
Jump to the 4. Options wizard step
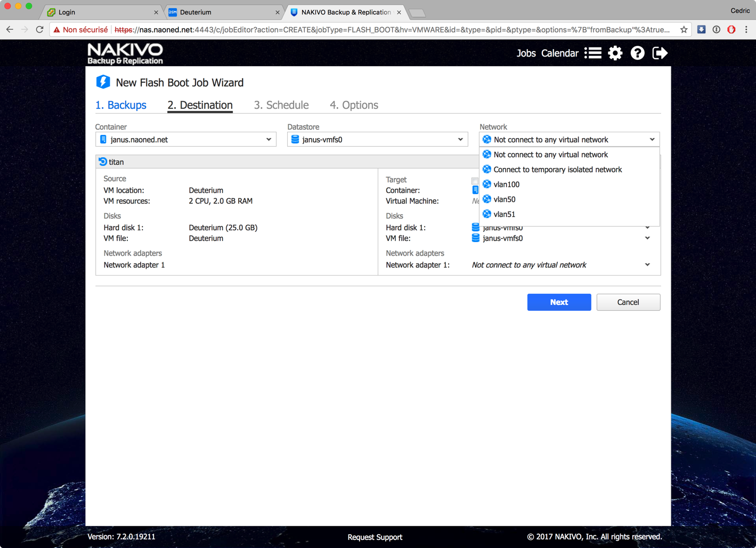[x=354, y=105]
